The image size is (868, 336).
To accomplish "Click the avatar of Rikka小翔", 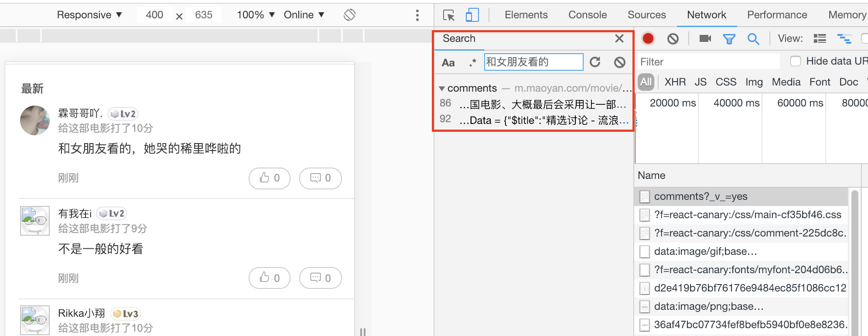I will pos(35,320).
